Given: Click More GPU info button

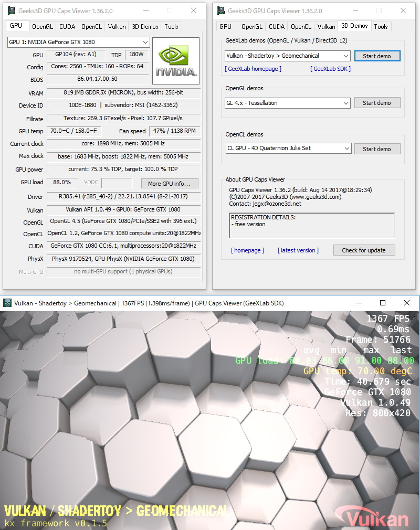Looking at the screenshot, I should tap(170, 184).
